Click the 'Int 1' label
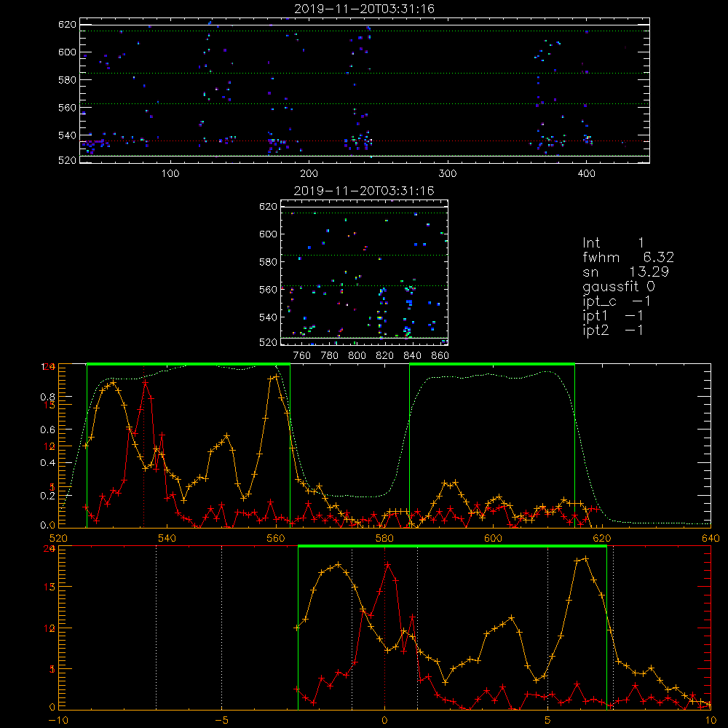Viewport: 728px width, 728px height. [x=613, y=243]
